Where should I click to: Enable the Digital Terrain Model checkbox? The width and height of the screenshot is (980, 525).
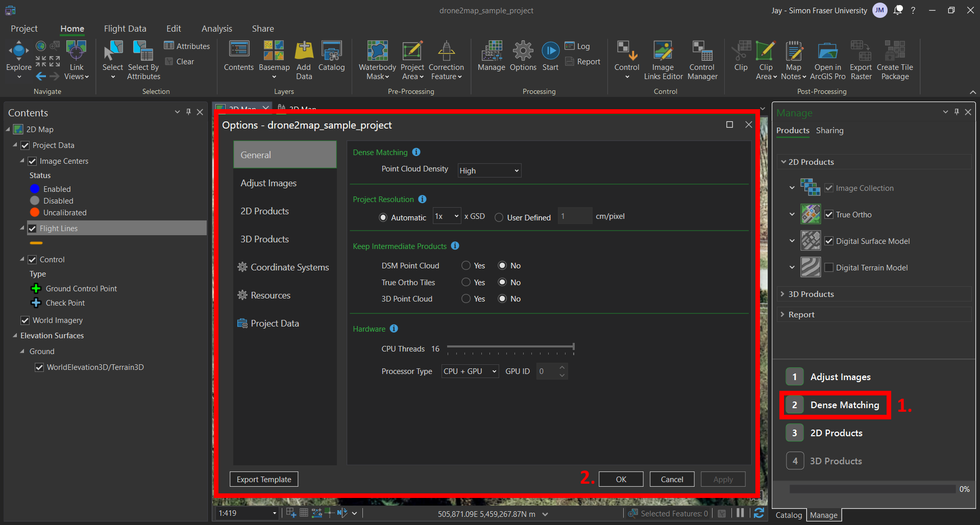[x=829, y=267]
